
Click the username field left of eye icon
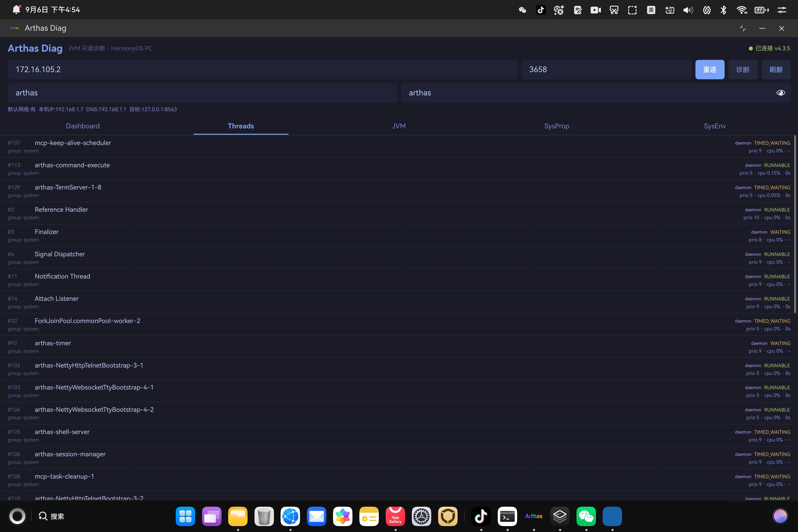202,93
